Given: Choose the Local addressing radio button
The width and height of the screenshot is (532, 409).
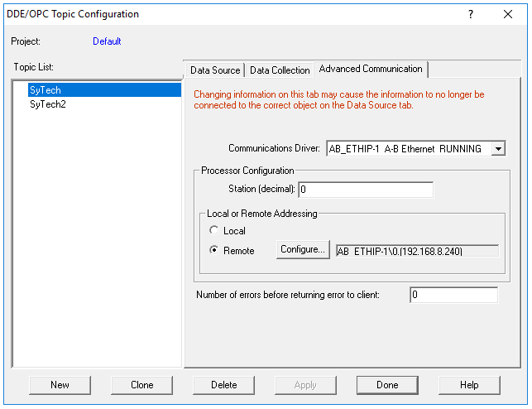Looking at the screenshot, I should coord(214,230).
